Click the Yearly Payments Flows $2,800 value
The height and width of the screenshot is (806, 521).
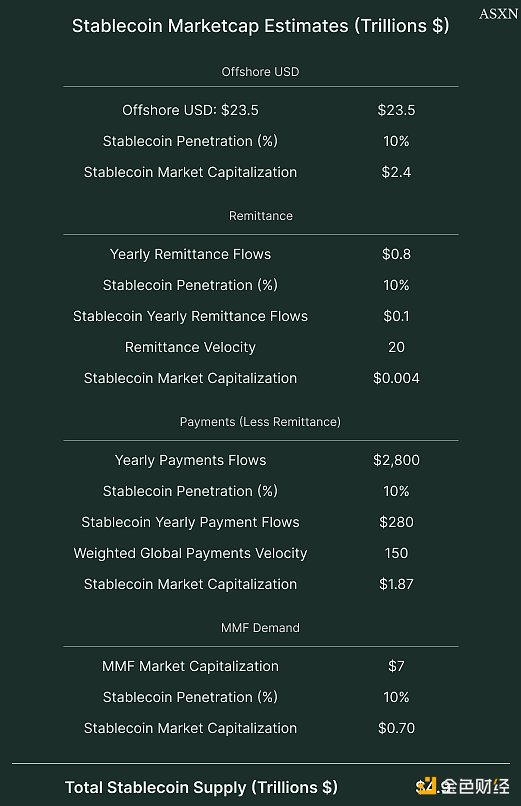[x=396, y=460]
